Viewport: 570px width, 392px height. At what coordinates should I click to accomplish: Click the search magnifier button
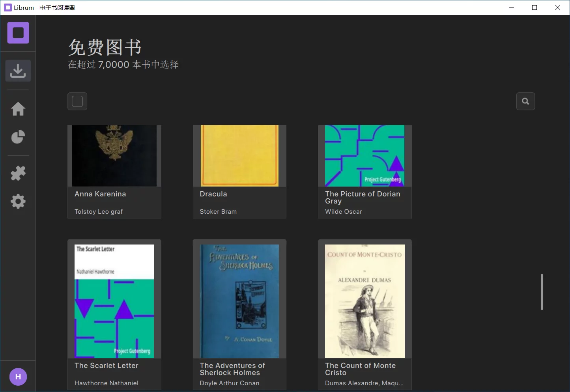[525, 101]
